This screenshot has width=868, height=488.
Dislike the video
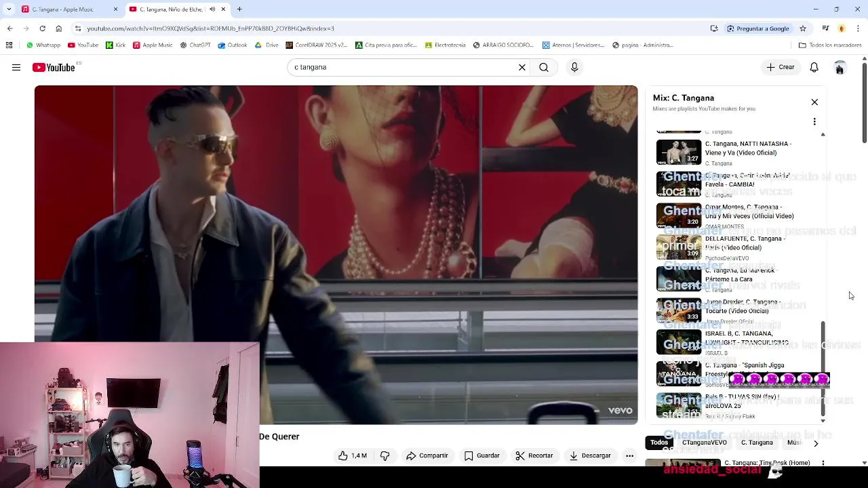click(x=384, y=455)
